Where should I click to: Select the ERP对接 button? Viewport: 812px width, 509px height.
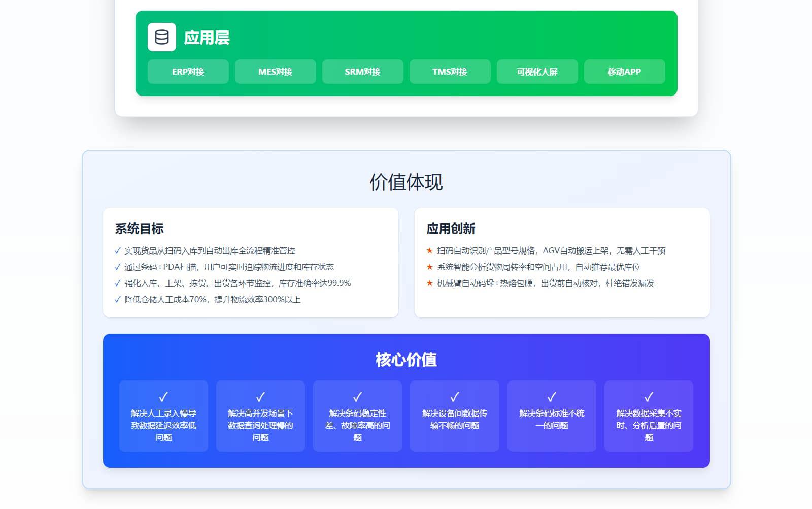click(188, 72)
